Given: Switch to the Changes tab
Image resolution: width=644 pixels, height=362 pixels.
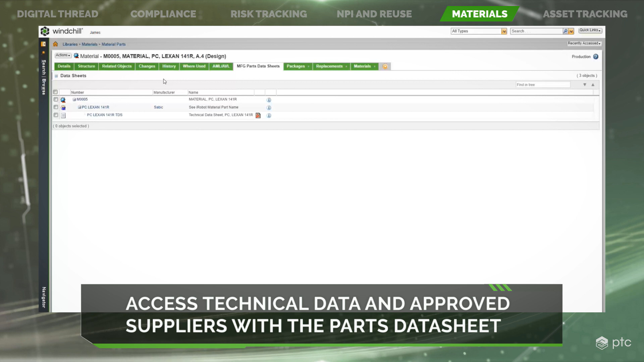Looking at the screenshot, I should point(147,66).
